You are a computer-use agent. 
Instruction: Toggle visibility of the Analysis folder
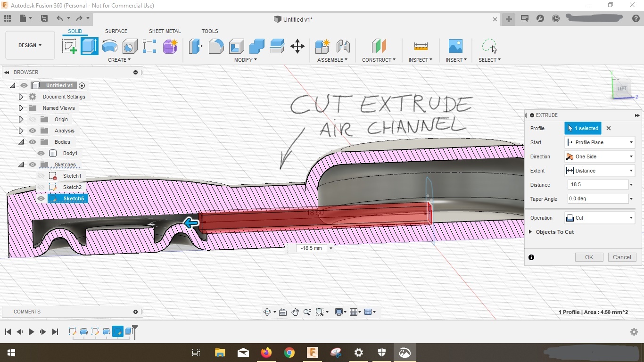click(x=33, y=131)
